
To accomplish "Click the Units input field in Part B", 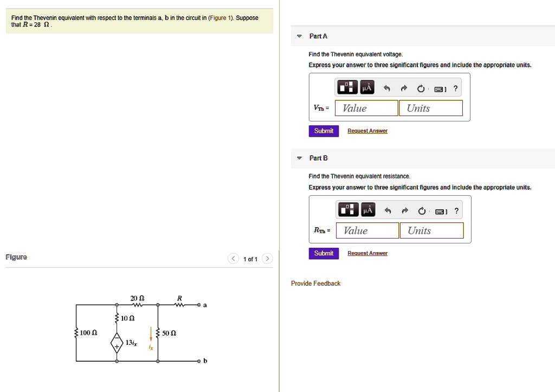I will [431, 230].
